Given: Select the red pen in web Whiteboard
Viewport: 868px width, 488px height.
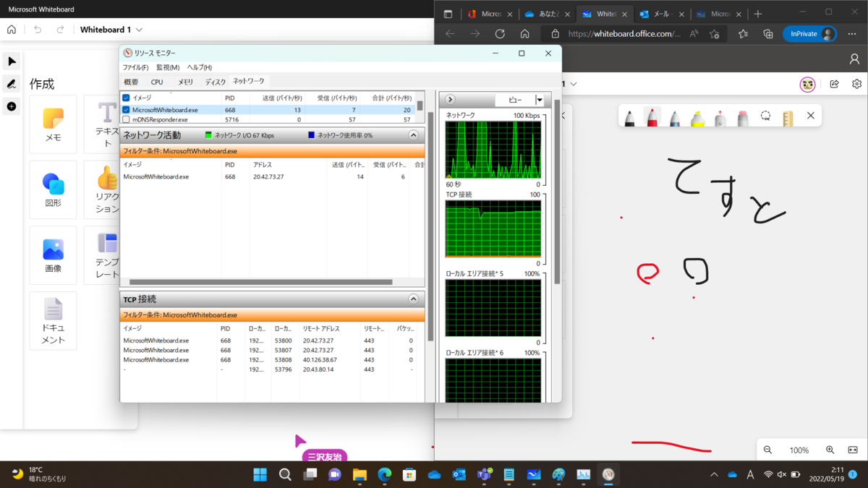Looking at the screenshot, I should tap(652, 117).
